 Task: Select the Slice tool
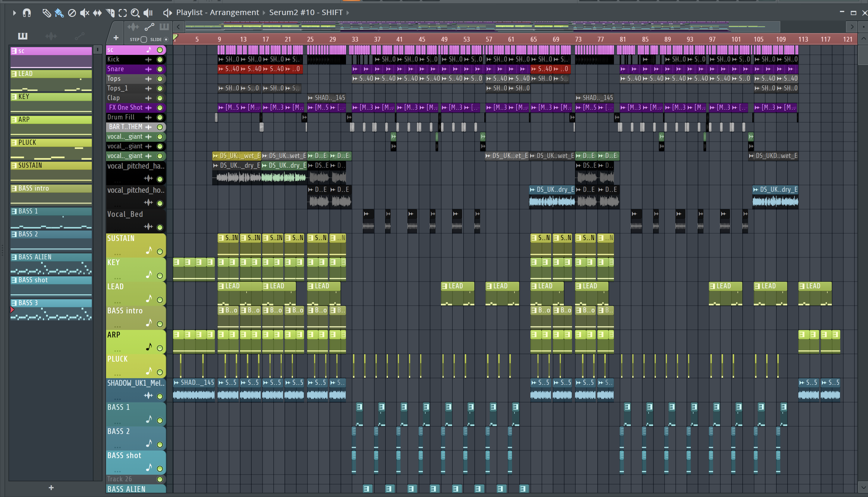110,13
